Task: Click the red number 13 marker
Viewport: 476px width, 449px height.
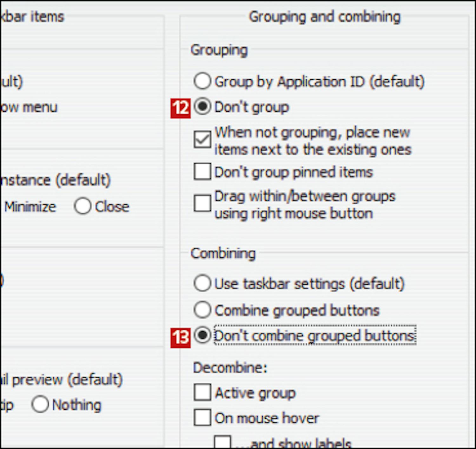Action: [180, 338]
